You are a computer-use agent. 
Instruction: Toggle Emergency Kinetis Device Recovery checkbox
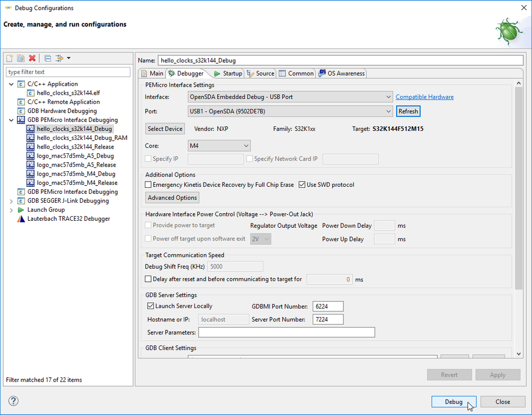click(148, 185)
